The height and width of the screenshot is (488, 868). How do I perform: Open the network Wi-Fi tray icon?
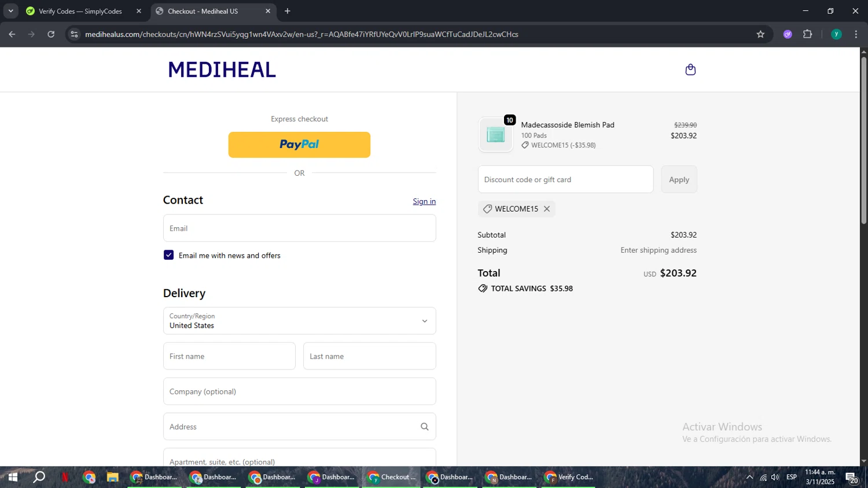point(763,477)
